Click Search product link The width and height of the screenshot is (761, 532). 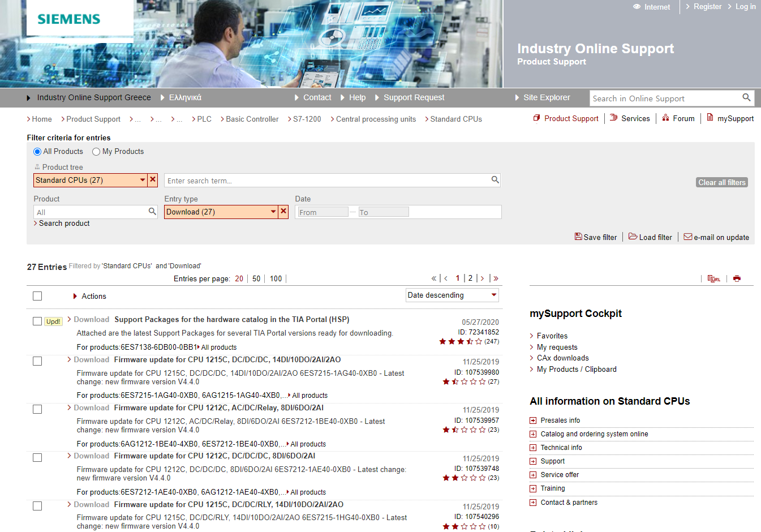[64, 223]
